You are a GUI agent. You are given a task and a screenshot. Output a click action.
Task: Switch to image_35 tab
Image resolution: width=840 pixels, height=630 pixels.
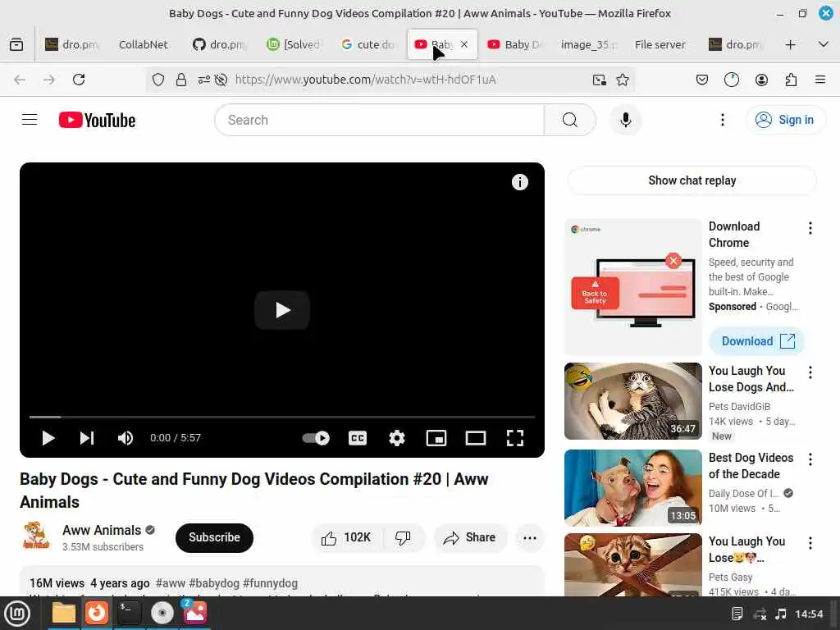click(587, 44)
